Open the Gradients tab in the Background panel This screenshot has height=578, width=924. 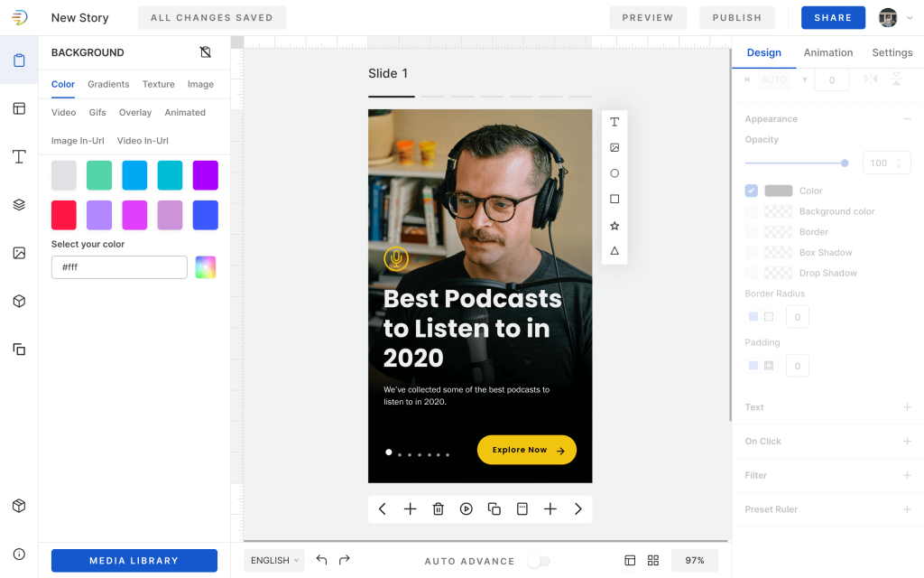tap(108, 84)
